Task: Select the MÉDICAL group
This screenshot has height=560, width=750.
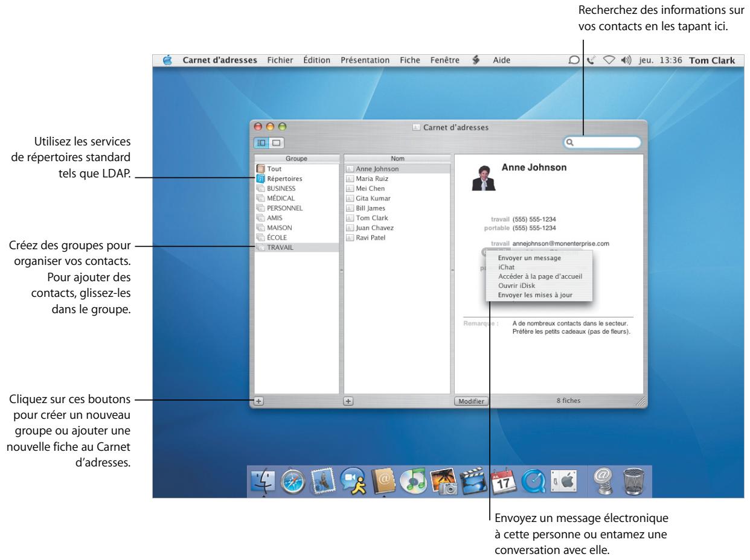Action: pos(296,198)
